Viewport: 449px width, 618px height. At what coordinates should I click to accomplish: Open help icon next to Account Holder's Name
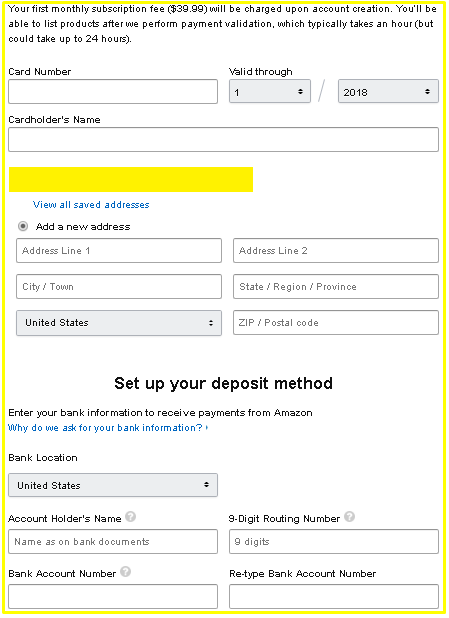pos(130,516)
